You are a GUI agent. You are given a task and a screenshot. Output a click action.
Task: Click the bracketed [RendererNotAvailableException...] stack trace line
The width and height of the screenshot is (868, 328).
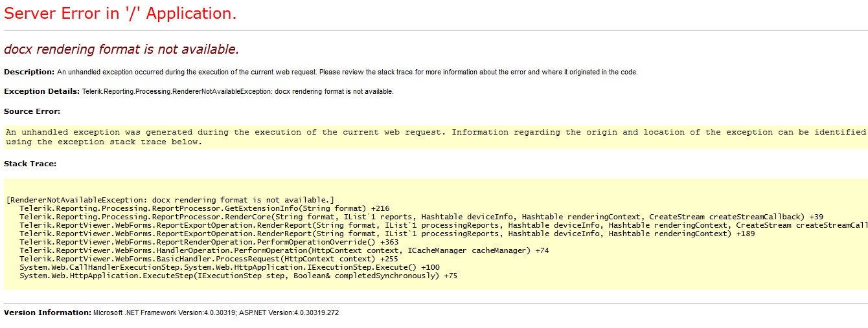pos(170,200)
